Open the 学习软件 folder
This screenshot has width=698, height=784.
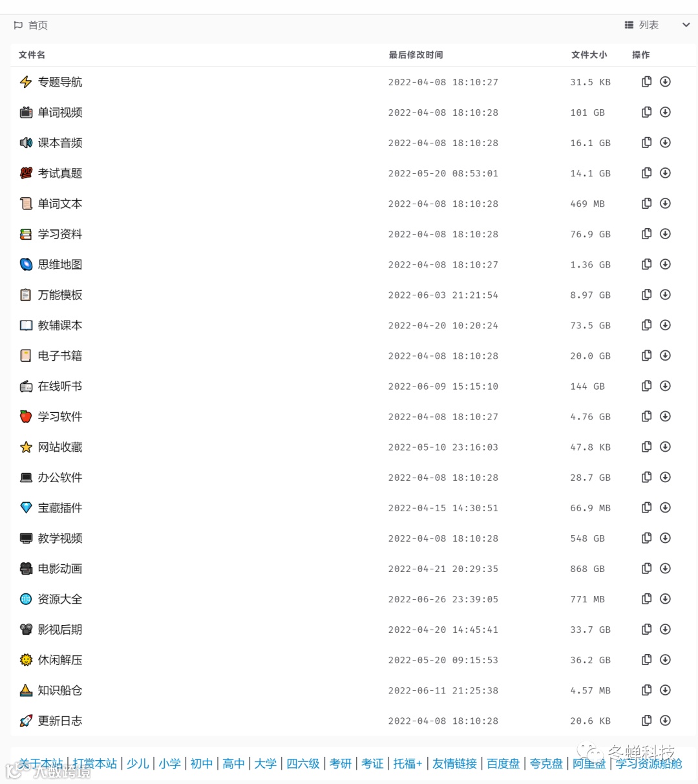pyautogui.click(x=60, y=417)
